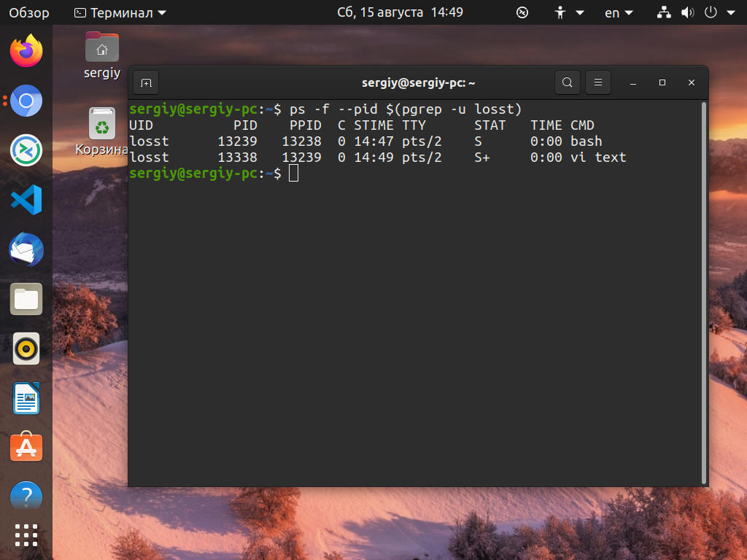Click the terminal title sergiy@sergiy-pc
Screen dimensions: 747x560
[418, 83]
